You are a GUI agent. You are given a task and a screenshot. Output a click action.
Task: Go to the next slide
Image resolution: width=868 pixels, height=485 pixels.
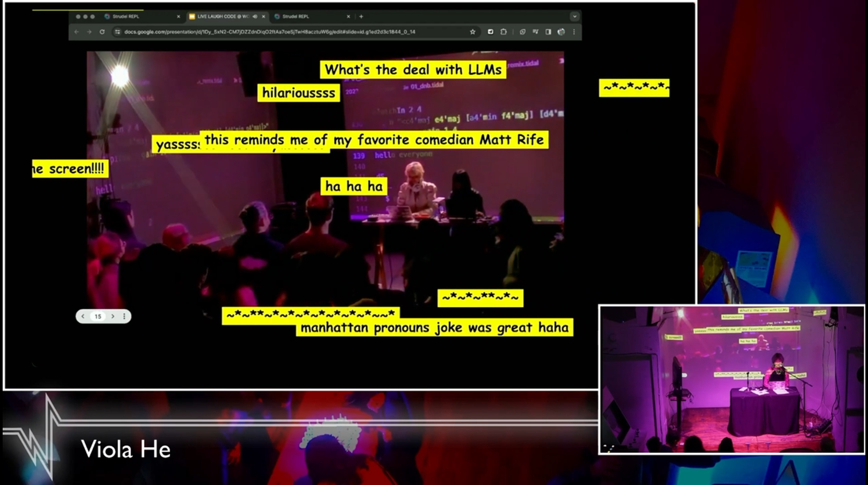(112, 316)
